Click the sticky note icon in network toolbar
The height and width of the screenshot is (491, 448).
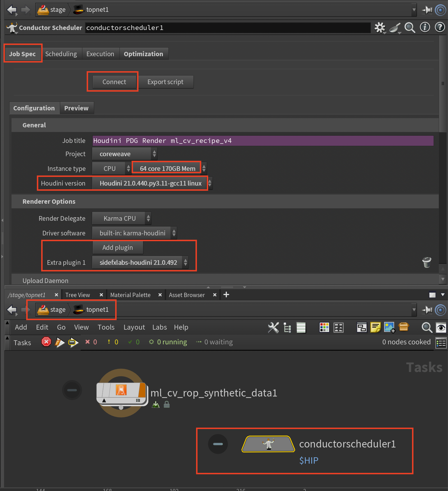[x=375, y=327]
